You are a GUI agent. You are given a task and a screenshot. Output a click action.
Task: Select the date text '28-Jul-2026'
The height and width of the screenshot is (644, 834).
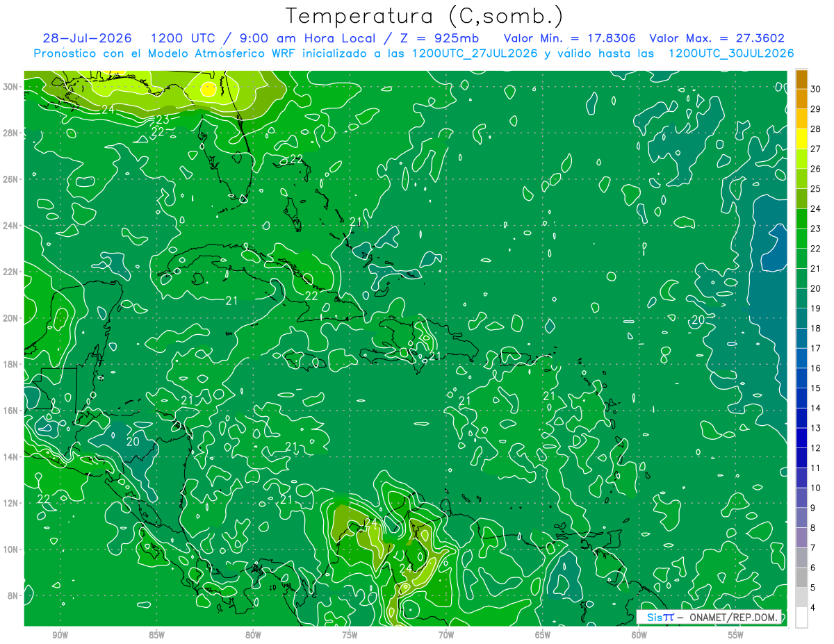point(87,38)
